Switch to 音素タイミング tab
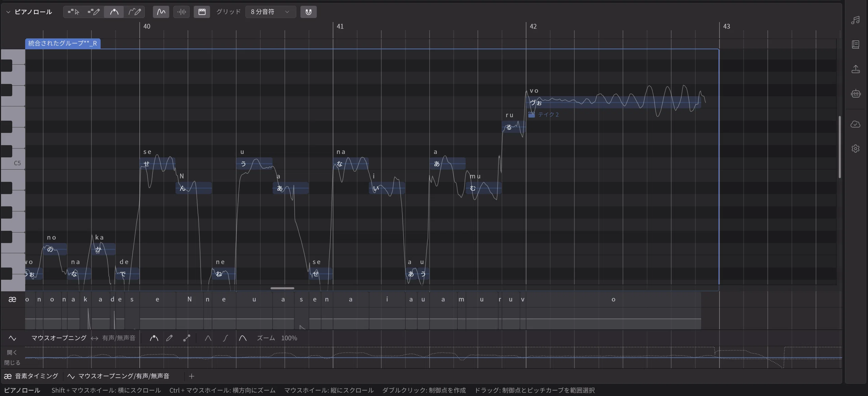The image size is (868, 396). pos(31,376)
